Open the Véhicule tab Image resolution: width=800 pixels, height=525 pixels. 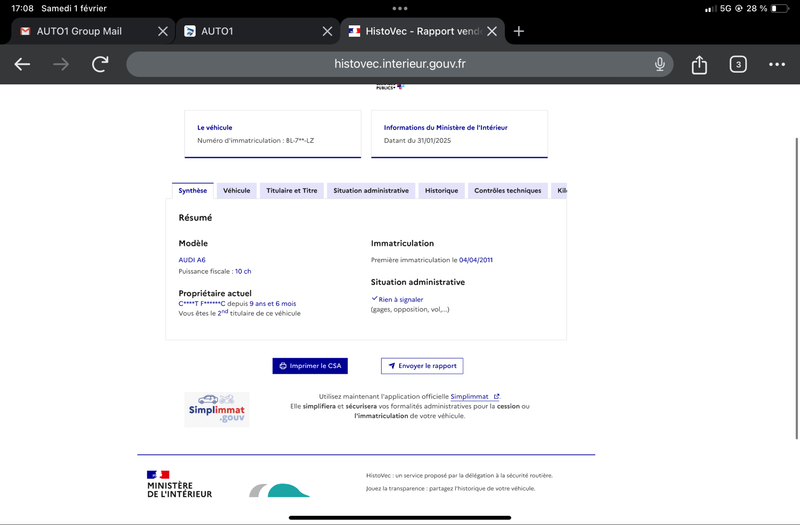pyautogui.click(x=237, y=190)
